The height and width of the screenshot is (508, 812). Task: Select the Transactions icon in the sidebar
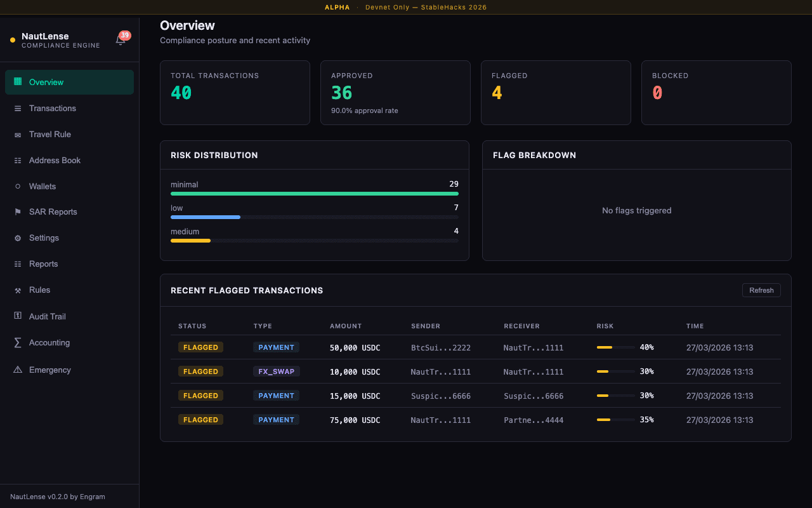tap(18, 108)
